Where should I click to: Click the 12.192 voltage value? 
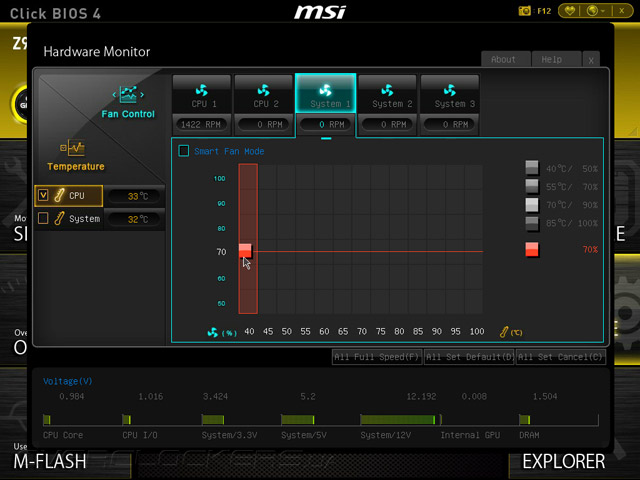tap(421, 396)
